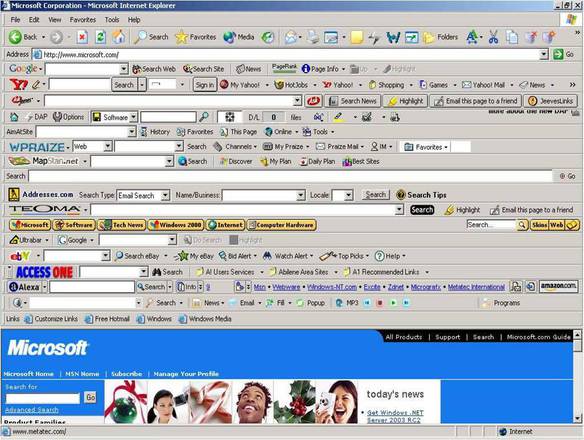Viewport: 584px width, 440px height.
Task: Open the File menu
Action: 15,20
